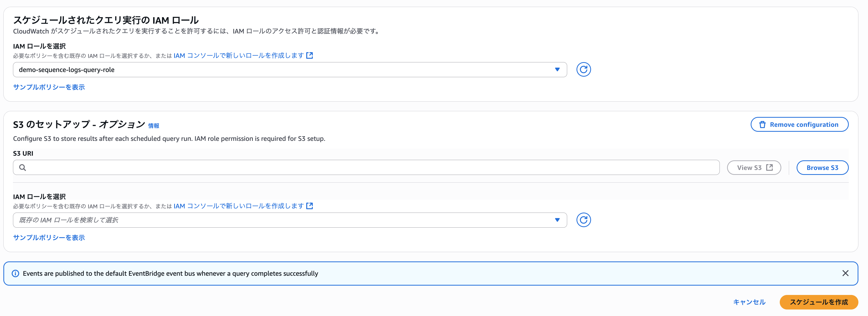Click the info icon in the EventBridge notification banner

(x=16, y=273)
